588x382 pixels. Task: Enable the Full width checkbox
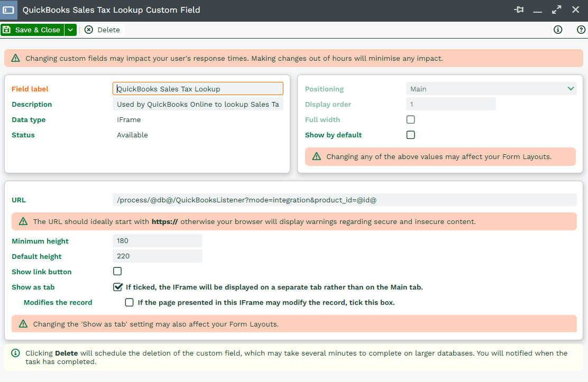(410, 119)
